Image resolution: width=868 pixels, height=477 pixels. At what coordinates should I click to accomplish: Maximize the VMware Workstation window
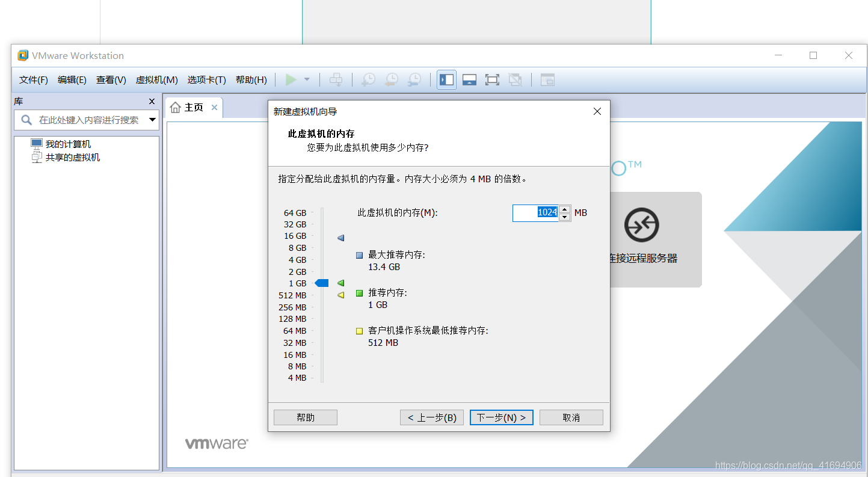pyautogui.click(x=813, y=55)
